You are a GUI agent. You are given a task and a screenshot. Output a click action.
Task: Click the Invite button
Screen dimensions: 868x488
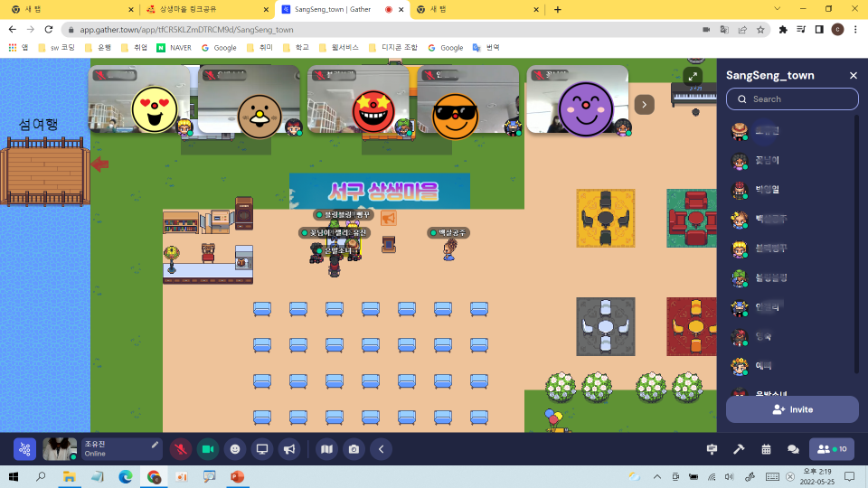click(792, 409)
